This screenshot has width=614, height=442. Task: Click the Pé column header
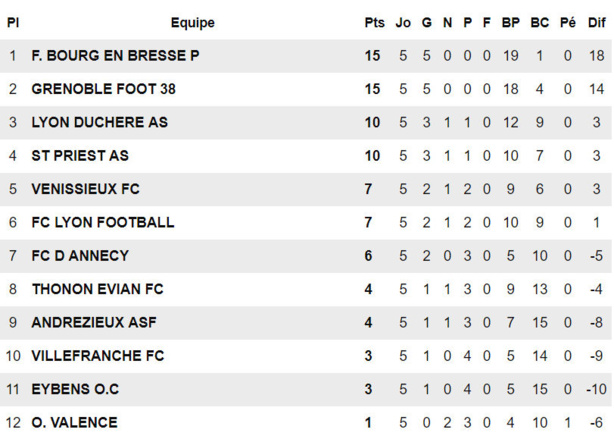[x=568, y=22]
